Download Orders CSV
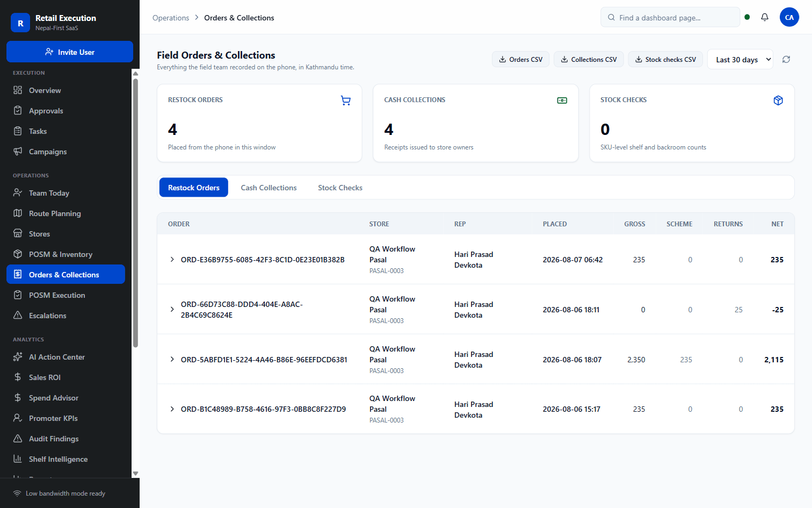Screen dimensions: 812x508 (520, 60)
